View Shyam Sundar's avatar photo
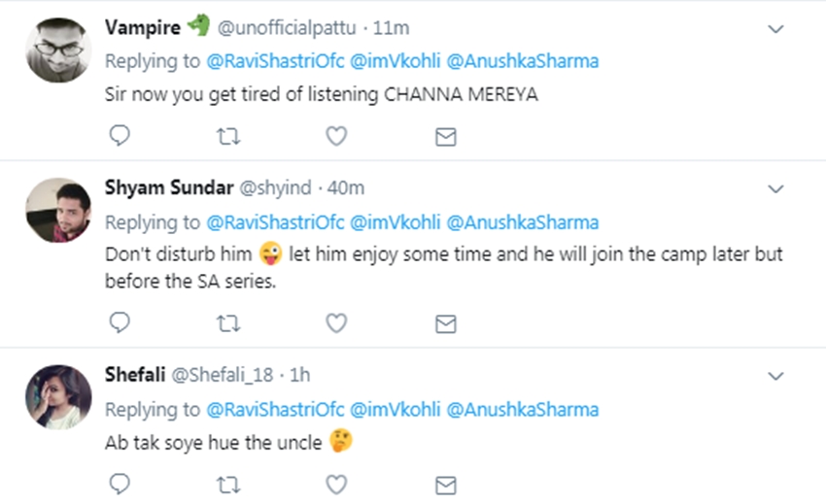826x504 pixels. [58, 210]
